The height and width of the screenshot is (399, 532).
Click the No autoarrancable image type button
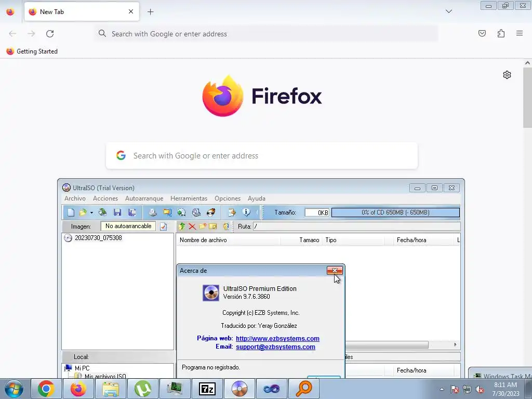pos(128,226)
